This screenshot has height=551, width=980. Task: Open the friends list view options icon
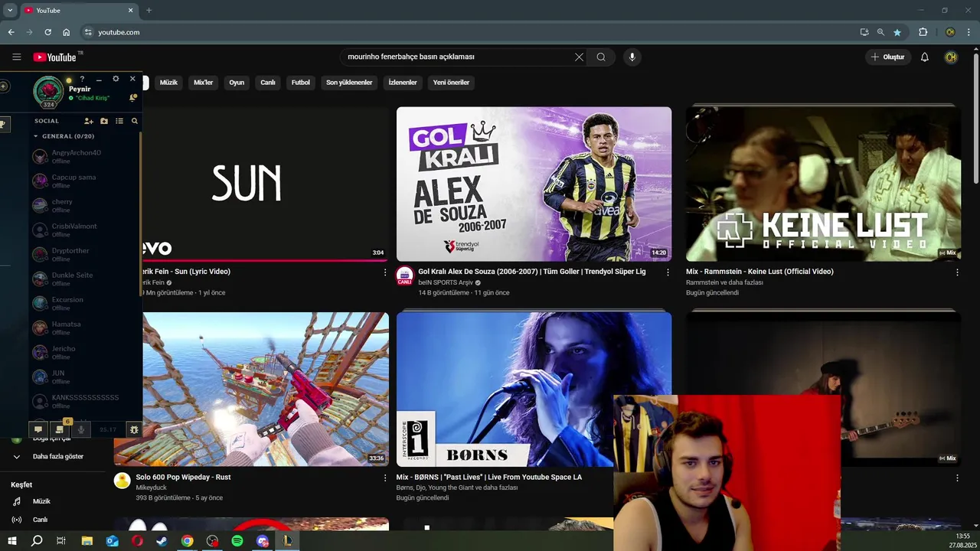(119, 121)
